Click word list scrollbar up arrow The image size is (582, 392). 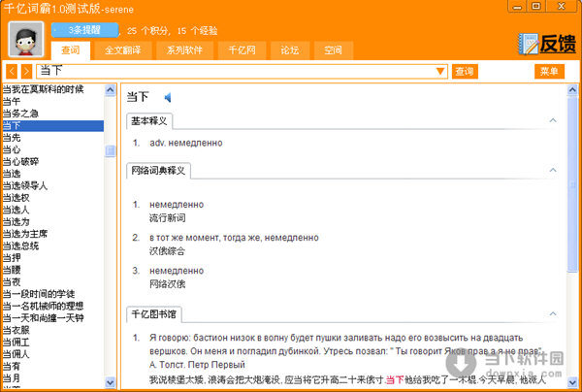[x=111, y=90]
